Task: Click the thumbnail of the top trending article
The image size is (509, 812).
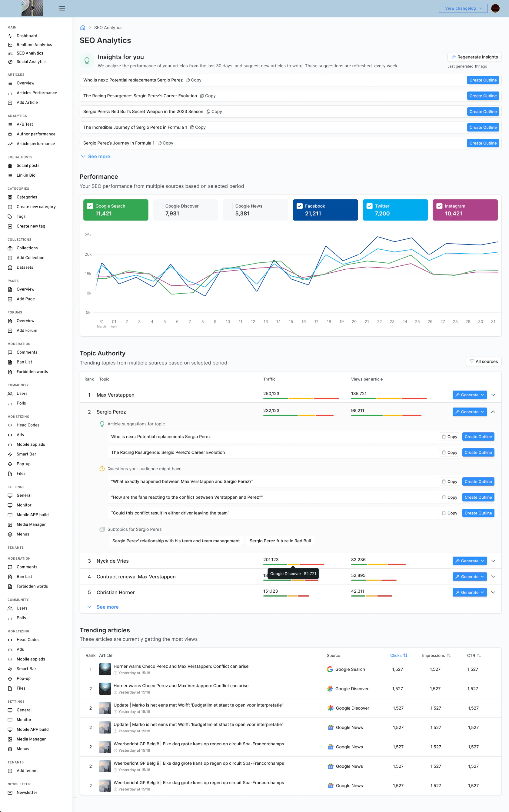Action: (105, 669)
